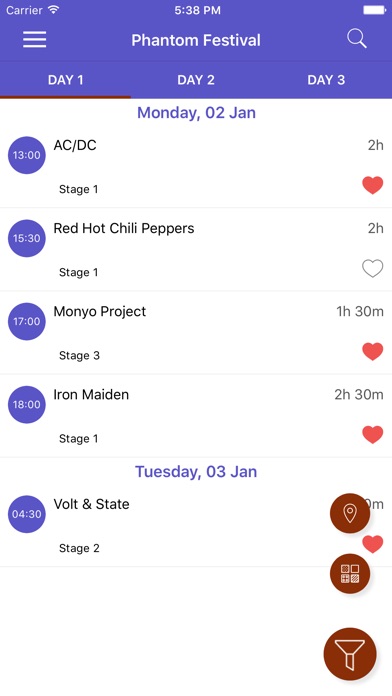This screenshot has height=696, width=392.
Task: Tap the 13:00 time circle
Action: 27,155
